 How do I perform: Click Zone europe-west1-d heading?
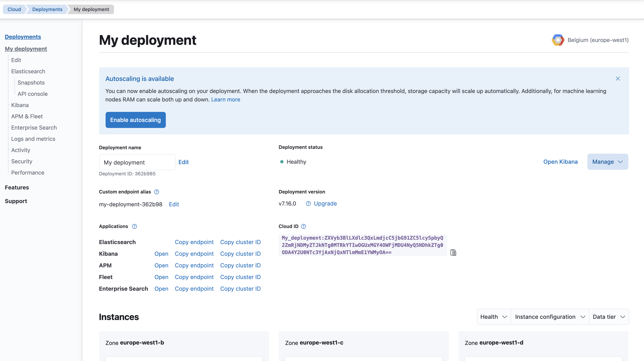[x=494, y=343]
